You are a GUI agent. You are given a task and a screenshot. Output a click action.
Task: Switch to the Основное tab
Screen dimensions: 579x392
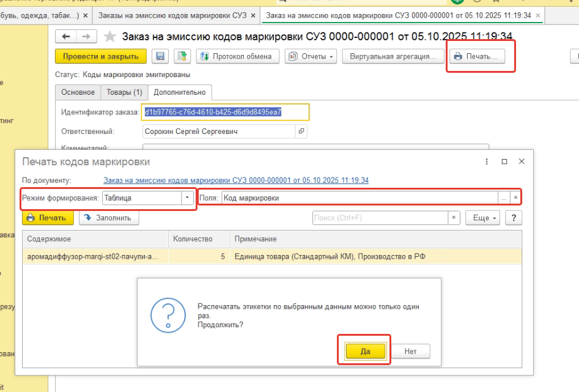pos(78,92)
